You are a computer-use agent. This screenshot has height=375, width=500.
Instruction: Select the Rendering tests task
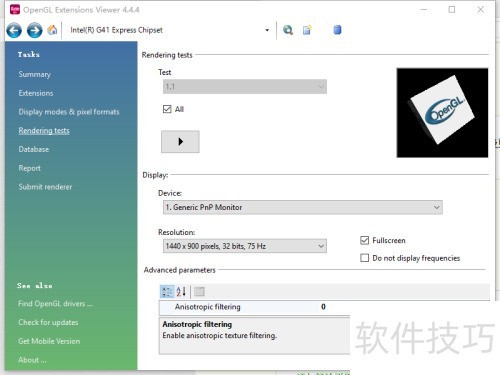44,131
